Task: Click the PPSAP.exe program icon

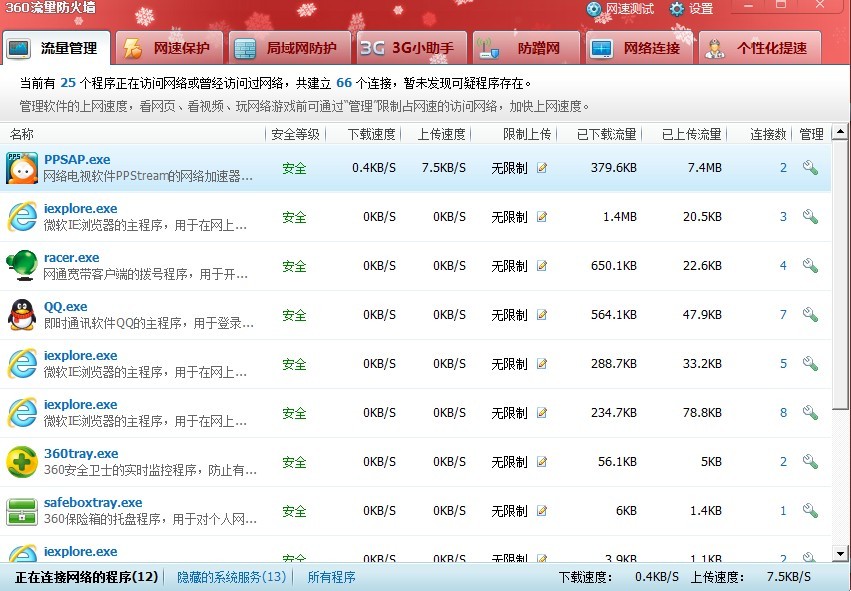Action: pos(22,168)
